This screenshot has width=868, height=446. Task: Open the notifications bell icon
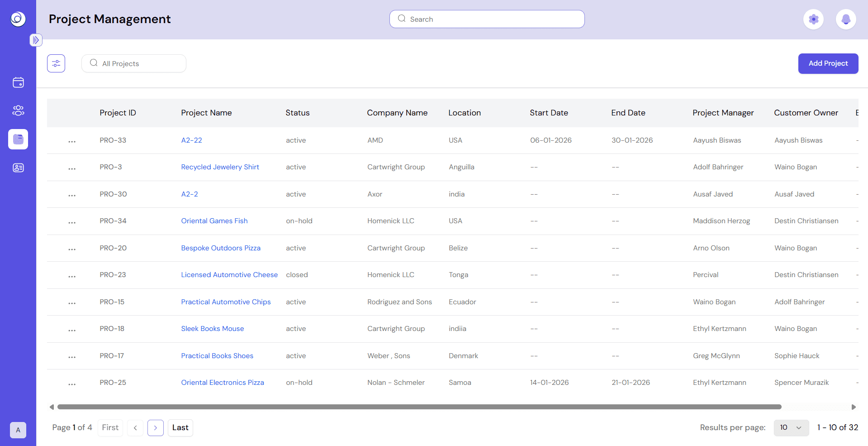[x=846, y=19]
